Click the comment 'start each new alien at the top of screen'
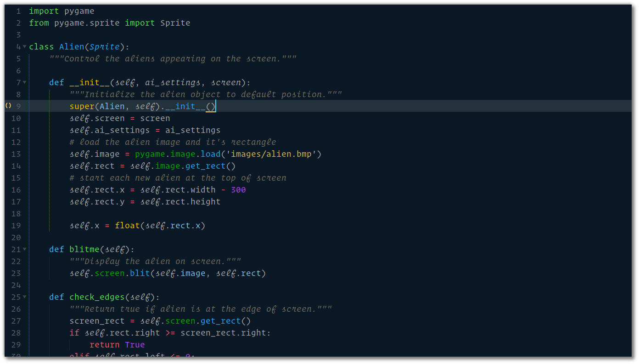The width and height of the screenshot is (639, 364). tap(178, 178)
